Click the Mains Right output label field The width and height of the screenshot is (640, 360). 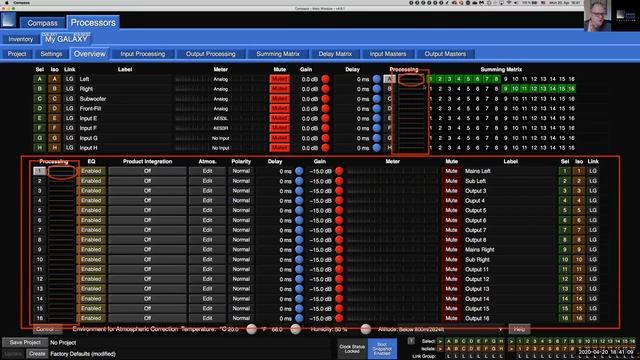click(510, 249)
